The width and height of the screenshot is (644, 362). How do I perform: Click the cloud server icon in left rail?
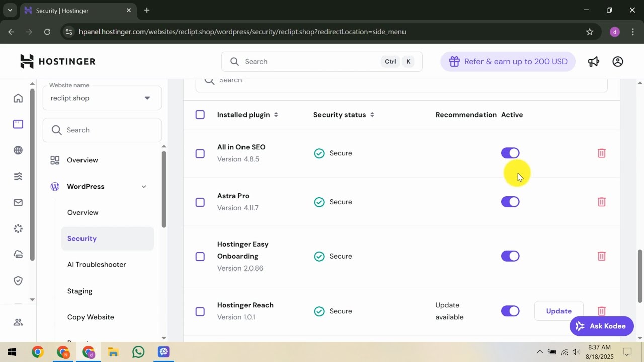pyautogui.click(x=18, y=255)
